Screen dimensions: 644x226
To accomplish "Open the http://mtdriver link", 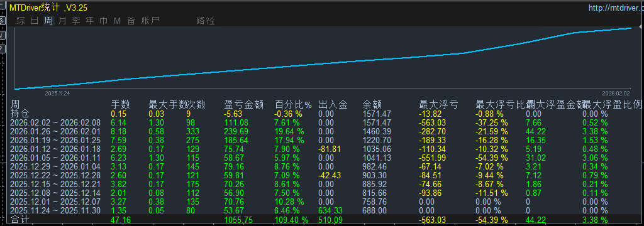I will 616,8.
